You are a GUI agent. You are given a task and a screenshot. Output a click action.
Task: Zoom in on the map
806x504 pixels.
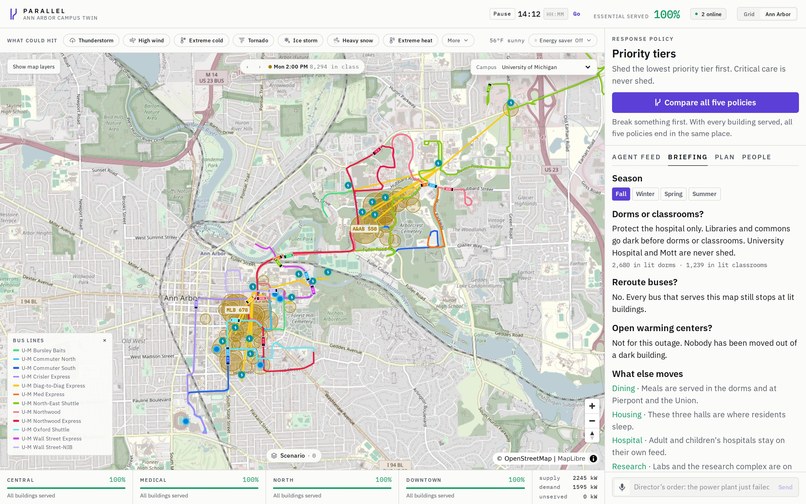592,406
